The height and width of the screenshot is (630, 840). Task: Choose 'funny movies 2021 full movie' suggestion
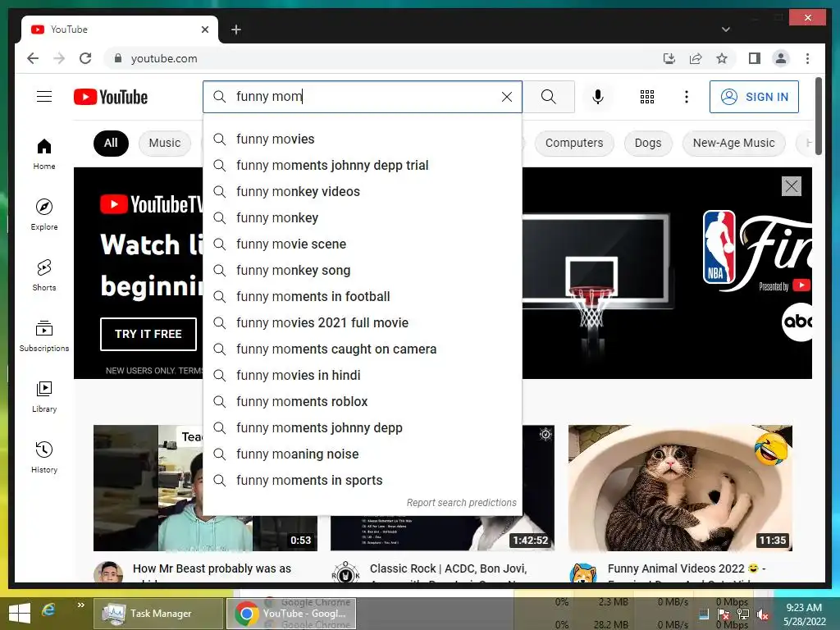coord(363,323)
